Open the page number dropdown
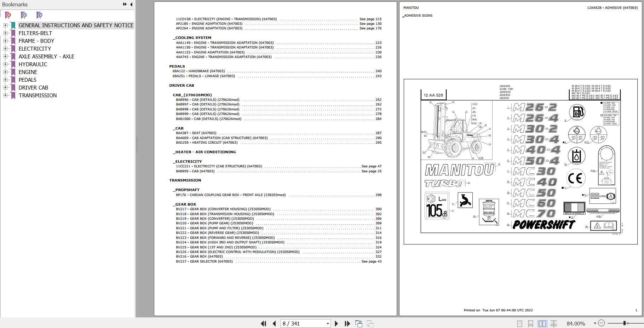Image resolution: width=644 pixels, height=328 pixels. pos(328,323)
